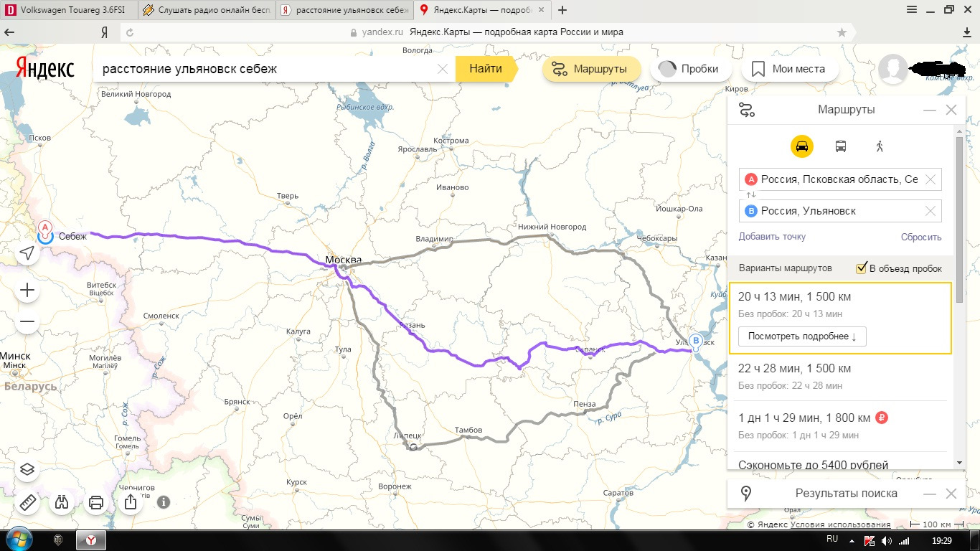The height and width of the screenshot is (551, 980).
Task: Minimize the Результаты поиска panel
Action: (930, 494)
